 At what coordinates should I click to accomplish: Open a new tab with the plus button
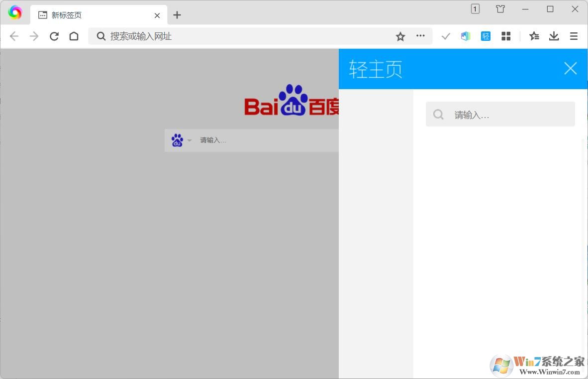(177, 15)
